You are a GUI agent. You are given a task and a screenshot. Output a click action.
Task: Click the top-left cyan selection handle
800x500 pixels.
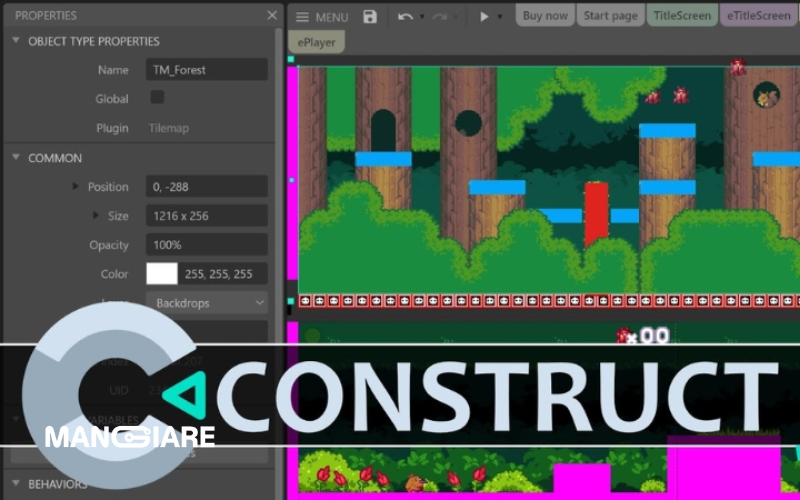click(x=291, y=59)
